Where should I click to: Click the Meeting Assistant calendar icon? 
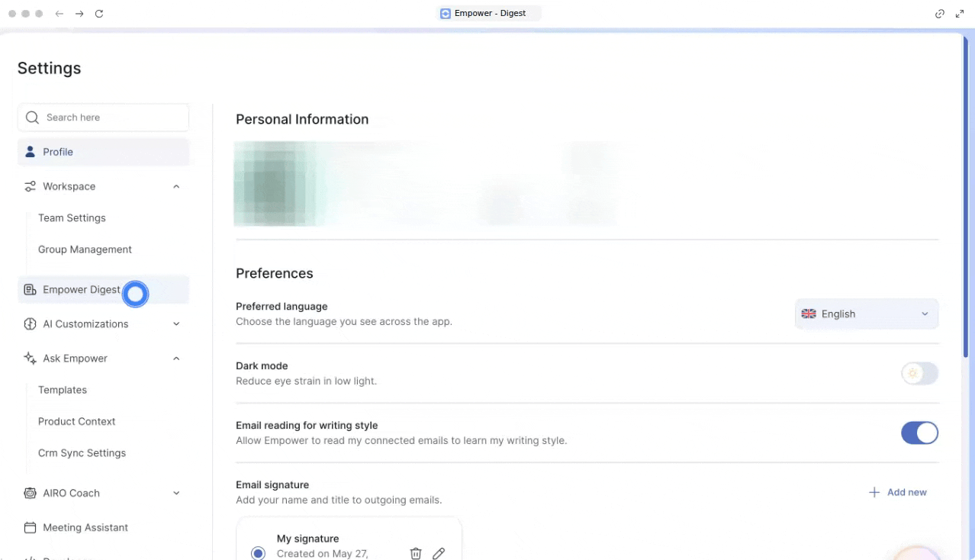31,528
